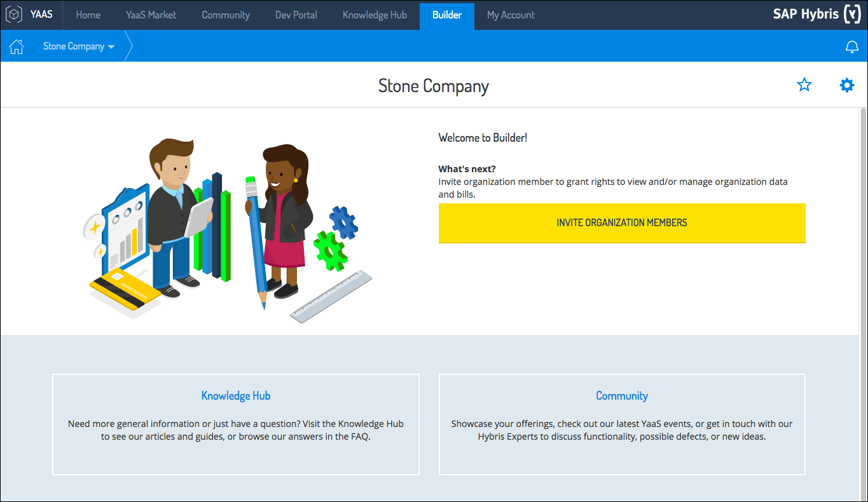The height and width of the screenshot is (502, 868).
Task: Mark Stone Company as favorite with star icon
Action: point(804,85)
